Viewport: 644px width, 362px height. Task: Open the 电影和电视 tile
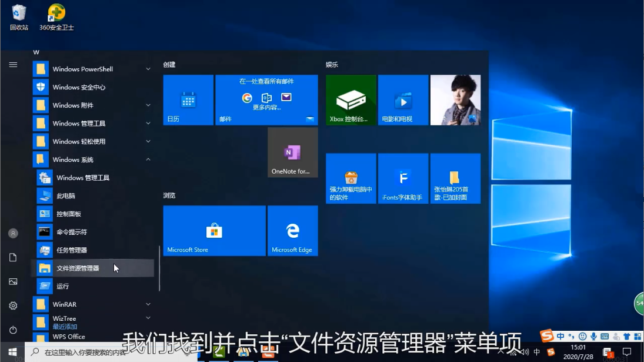click(x=403, y=100)
